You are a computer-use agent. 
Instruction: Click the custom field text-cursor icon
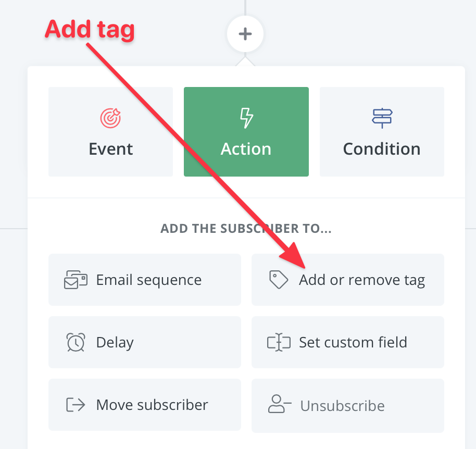click(278, 342)
